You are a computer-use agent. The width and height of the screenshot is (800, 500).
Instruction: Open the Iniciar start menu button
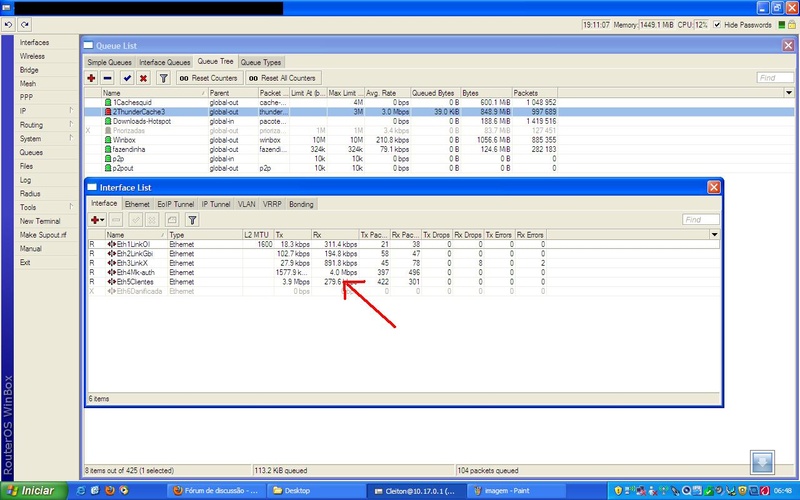click(30, 491)
